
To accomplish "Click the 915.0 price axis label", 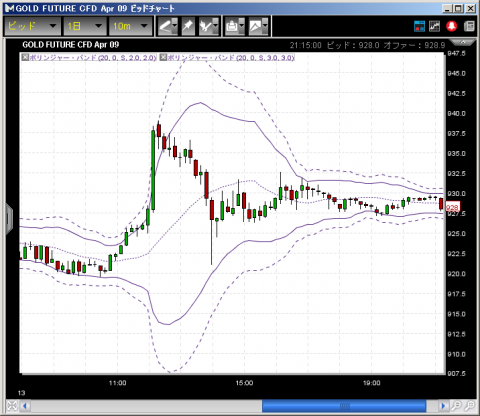I will (457, 314).
